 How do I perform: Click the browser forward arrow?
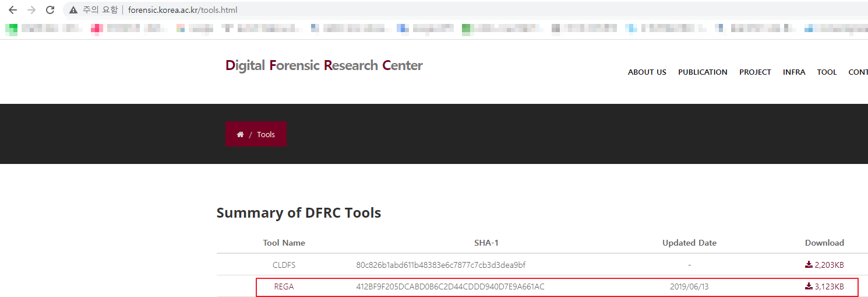tap(31, 10)
